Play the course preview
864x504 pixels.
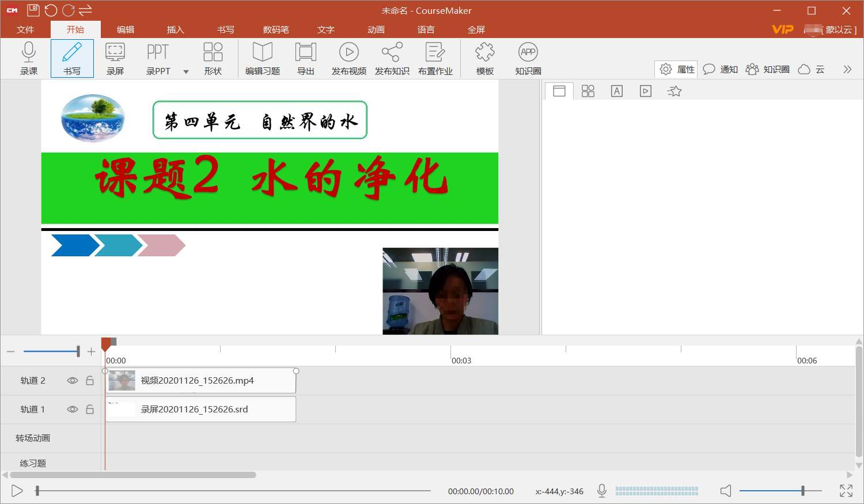(x=17, y=491)
